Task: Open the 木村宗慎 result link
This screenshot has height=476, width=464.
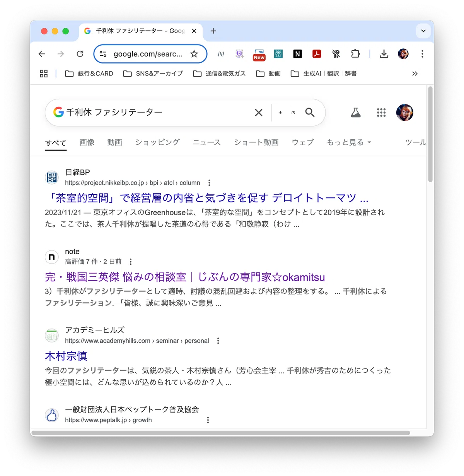Action: point(66,356)
